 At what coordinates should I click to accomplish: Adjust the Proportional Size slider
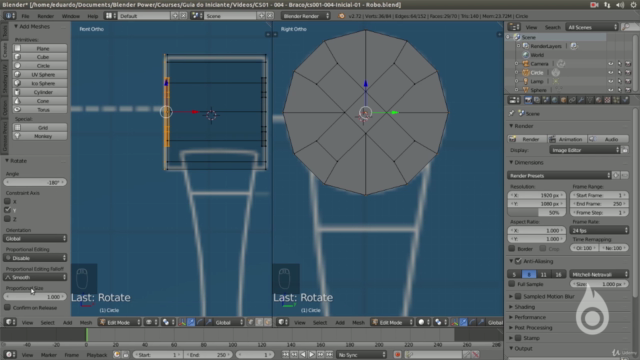tap(35, 297)
